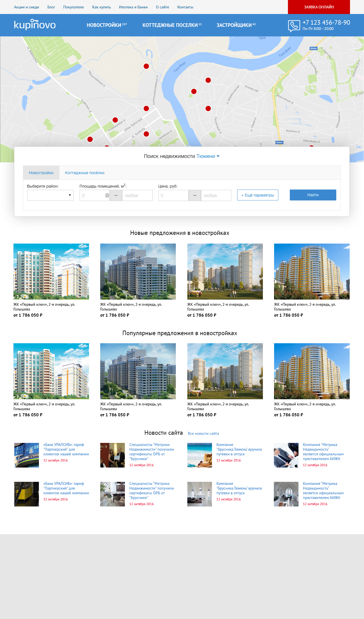364x619 pixels.
Task: Switch to the Коттеджные посёлки search tab
Action: (85, 173)
